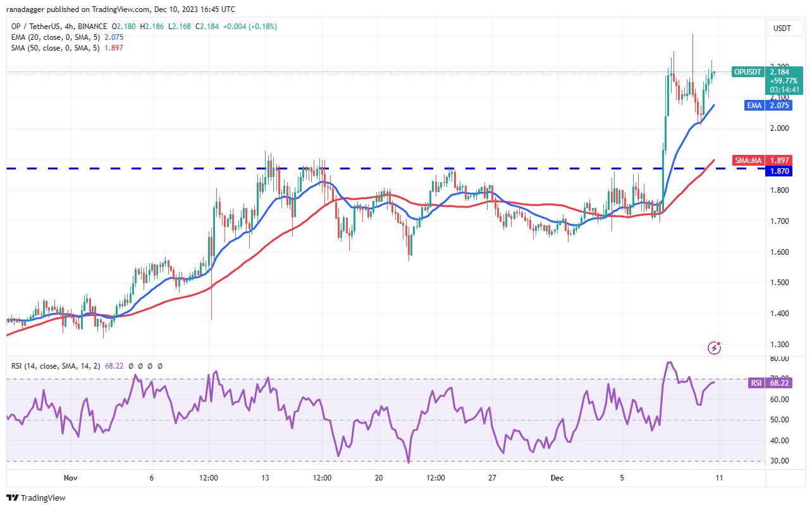This screenshot has height=509, width=812.
Task: Click the purple RSI label tag
Action: click(756, 383)
